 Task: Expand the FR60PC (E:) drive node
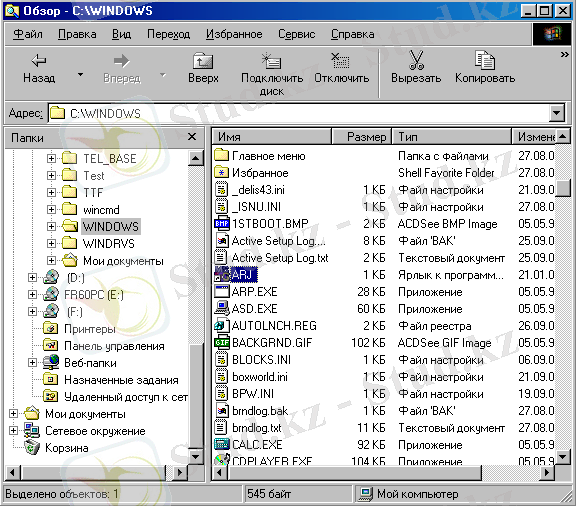[32, 294]
